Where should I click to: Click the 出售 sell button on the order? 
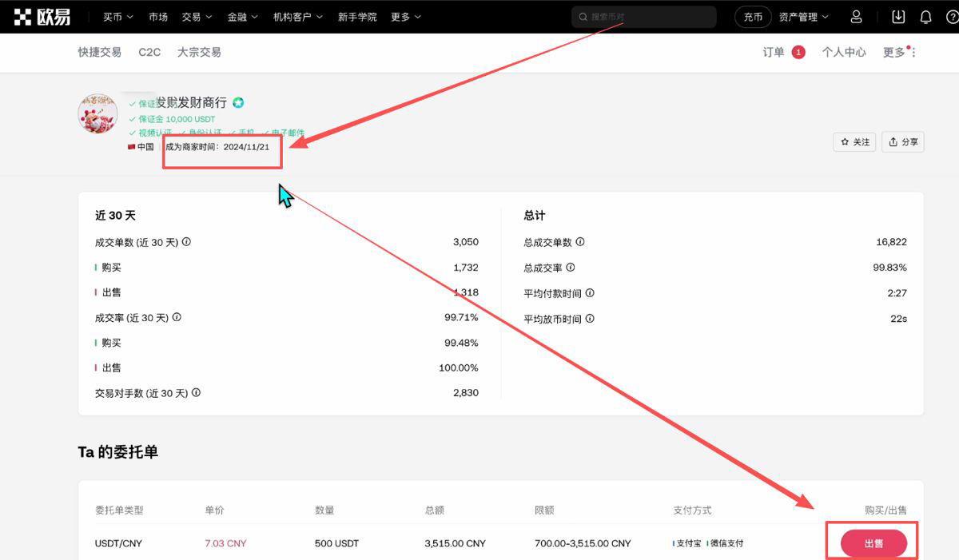[873, 542]
